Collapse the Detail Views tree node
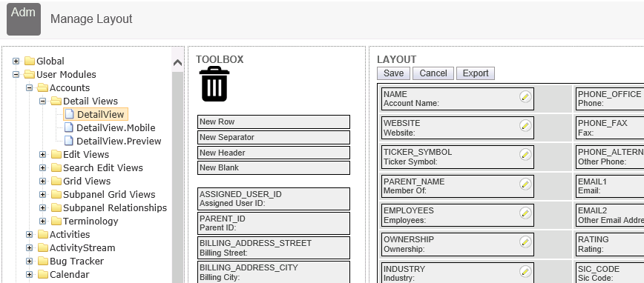The height and width of the screenshot is (283, 644). click(43, 101)
